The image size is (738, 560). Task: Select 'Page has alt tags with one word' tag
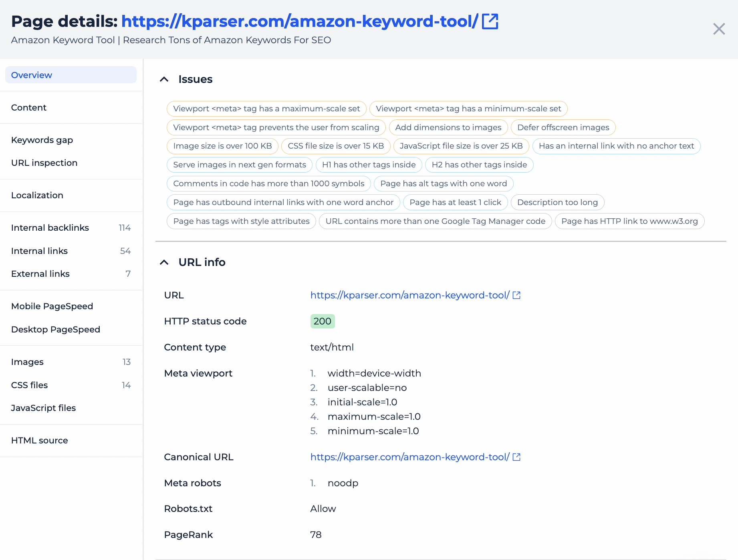tap(444, 183)
